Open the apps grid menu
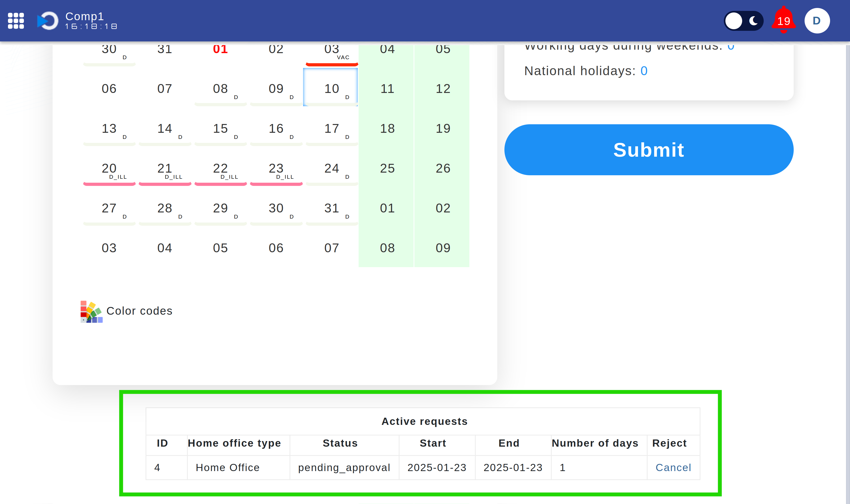Screen dimensions: 850x504 (x=16, y=21)
